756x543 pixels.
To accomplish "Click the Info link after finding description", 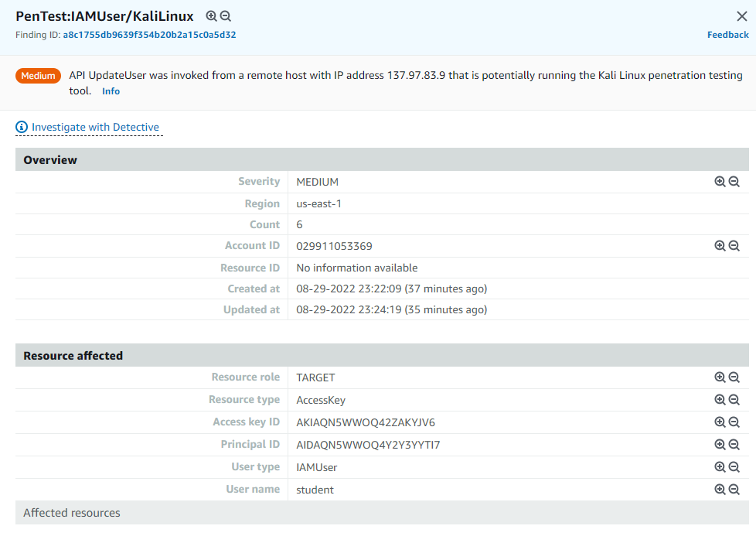I will (111, 91).
